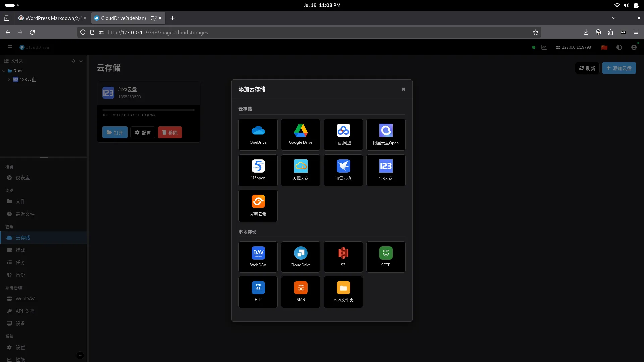This screenshot has height=362, width=644.
Task: Open browser extensions menu
Action: click(x=610, y=32)
